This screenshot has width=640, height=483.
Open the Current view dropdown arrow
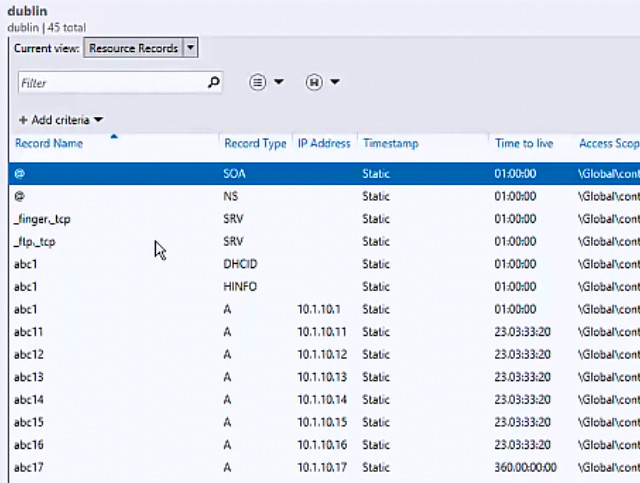[x=190, y=48]
